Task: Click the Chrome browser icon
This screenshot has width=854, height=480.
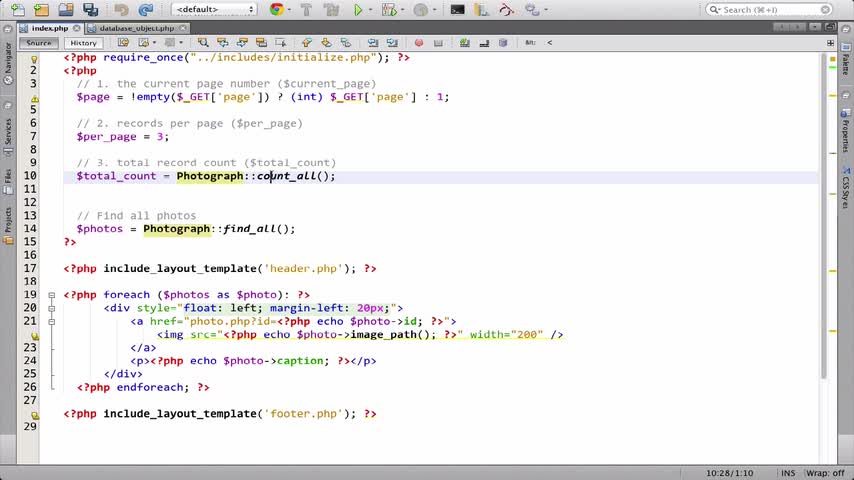Action: [x=277, y=9]
